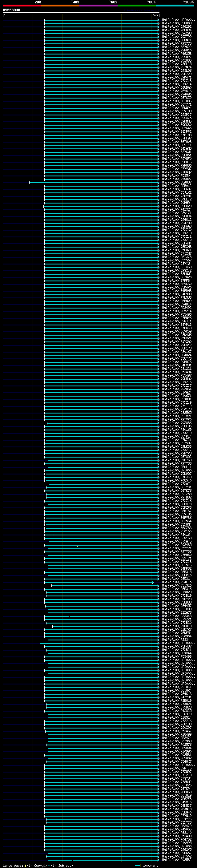Select the UniRef100_B5DG40 label

coord(177,812)
